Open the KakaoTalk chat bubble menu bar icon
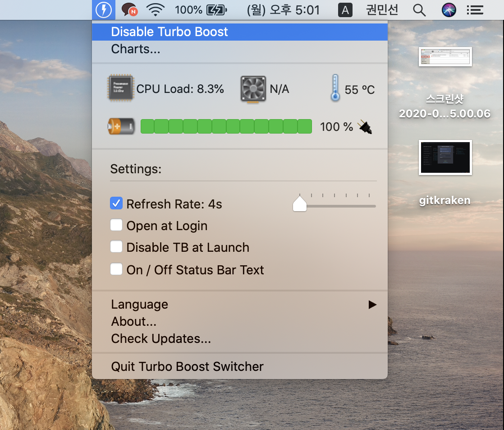Screen dimensions: 504x430 pos(129,10)
